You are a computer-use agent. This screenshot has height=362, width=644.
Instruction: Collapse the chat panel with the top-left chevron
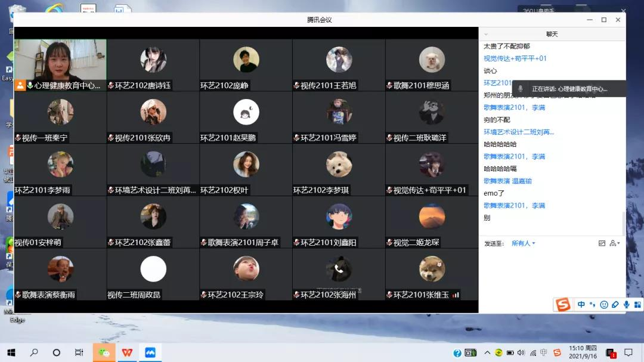tap(486, 35)
